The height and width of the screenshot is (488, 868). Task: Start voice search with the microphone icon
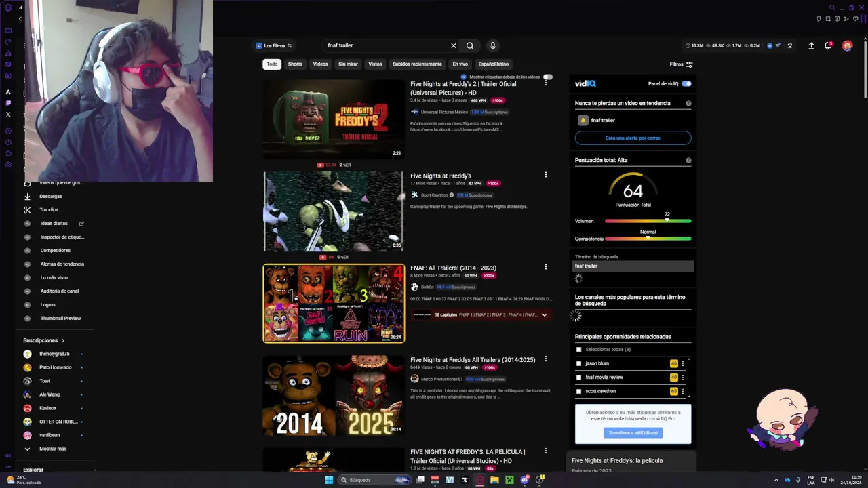tap(493, 45)
